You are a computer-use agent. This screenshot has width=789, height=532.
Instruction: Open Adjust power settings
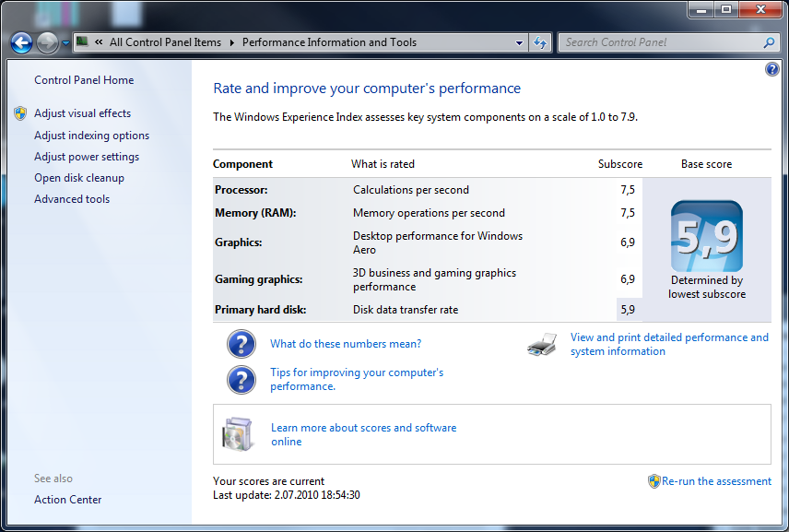tap(87, 157)
